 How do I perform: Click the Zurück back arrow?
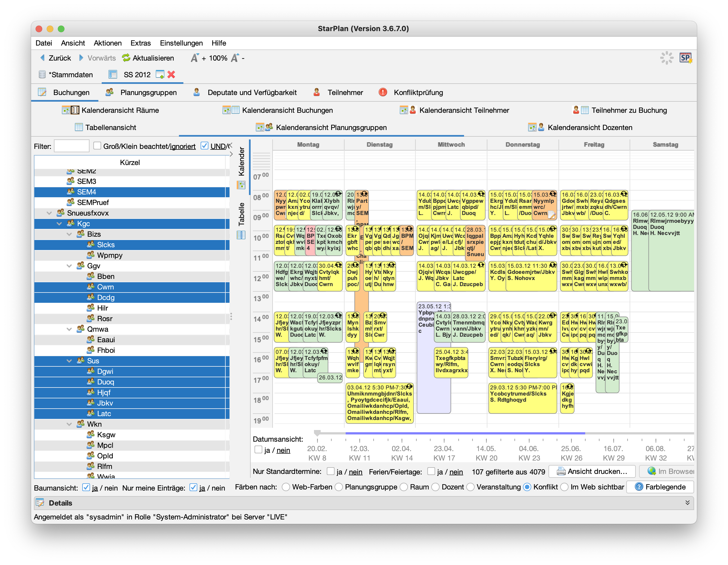pos(43,58)
